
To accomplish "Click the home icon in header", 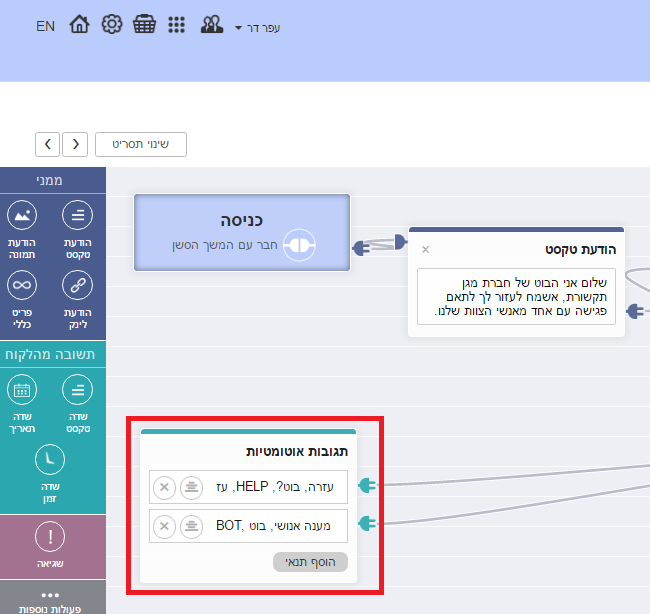I will 79,26.
